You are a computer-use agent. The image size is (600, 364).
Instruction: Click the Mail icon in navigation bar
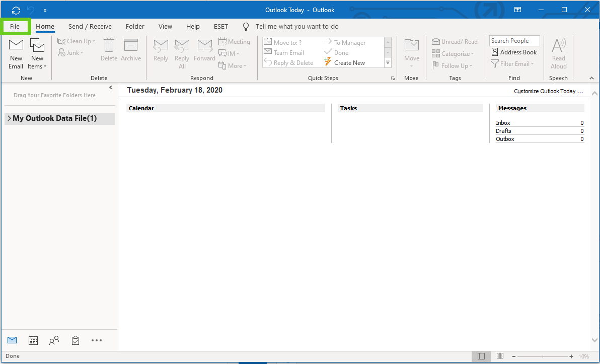coord(12,340)
